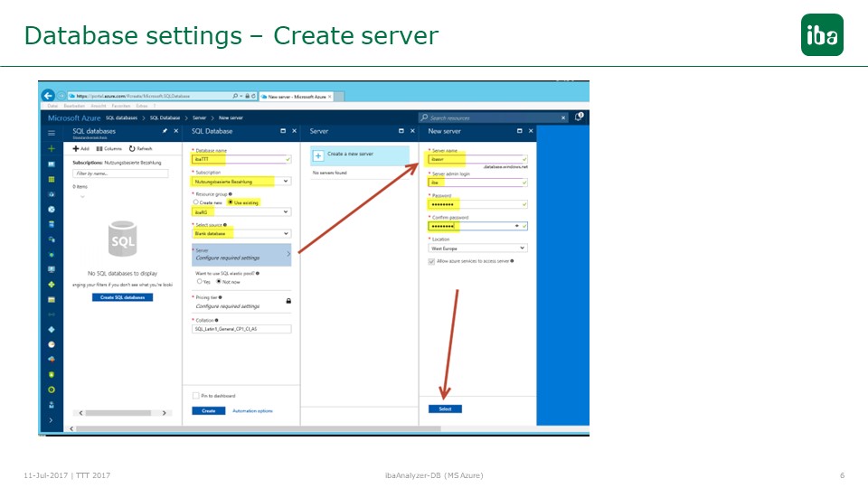The width and height of the screenshot is (868, 488).
Task: Click the Select source info icon
Action: tap(225, 225)
